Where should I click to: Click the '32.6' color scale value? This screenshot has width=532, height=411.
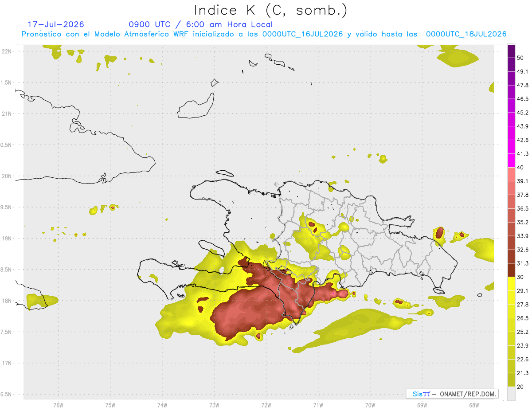click(523, 250)
